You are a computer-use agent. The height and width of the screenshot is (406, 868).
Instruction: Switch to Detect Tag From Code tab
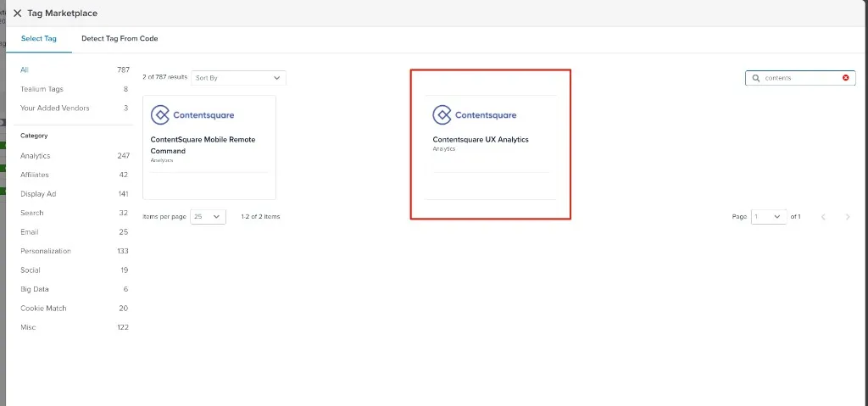[120, 39]
